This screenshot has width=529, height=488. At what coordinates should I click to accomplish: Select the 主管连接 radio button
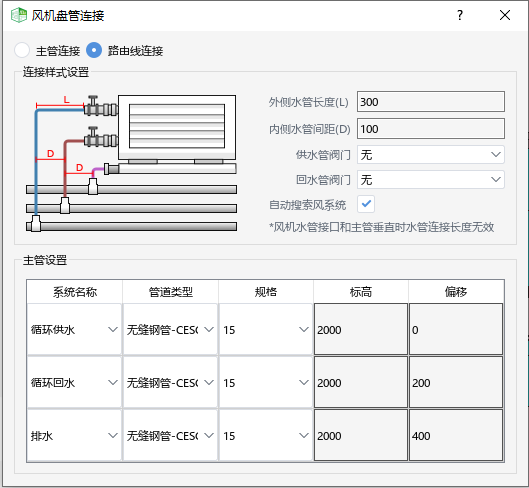(22, 50)
